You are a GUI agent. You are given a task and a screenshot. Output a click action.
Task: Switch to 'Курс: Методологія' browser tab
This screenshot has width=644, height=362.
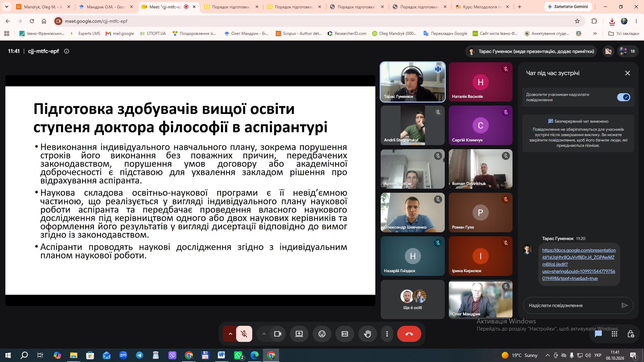pyautogui.click(x=482, y=7)
